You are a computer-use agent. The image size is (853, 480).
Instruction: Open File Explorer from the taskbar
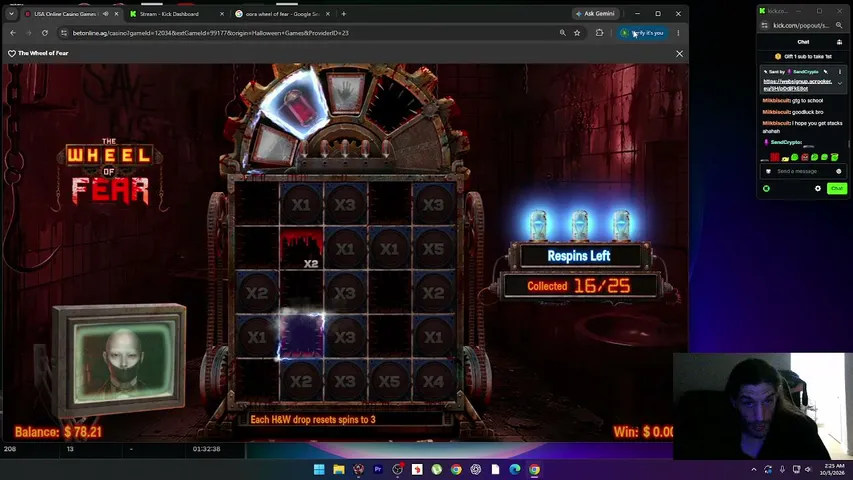(339, 469)
